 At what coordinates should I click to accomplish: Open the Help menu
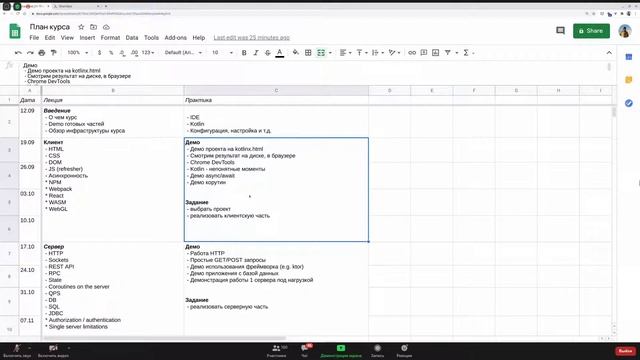coord(199,38)
